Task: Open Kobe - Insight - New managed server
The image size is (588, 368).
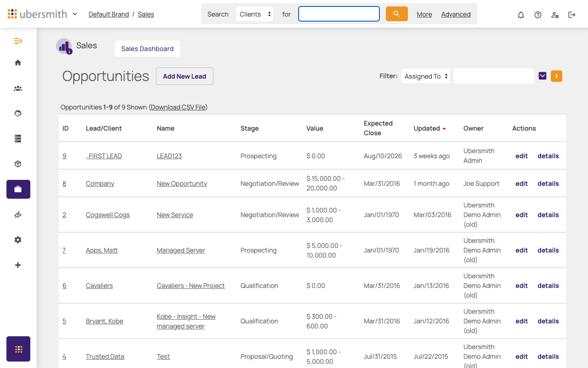Action: pyautogui.click(x=186, y=321)
